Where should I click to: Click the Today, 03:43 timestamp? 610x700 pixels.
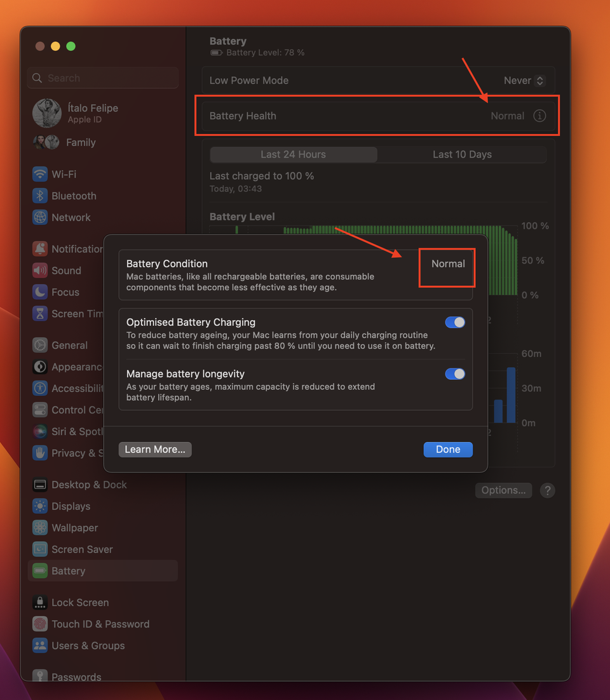tap(236, 189)
